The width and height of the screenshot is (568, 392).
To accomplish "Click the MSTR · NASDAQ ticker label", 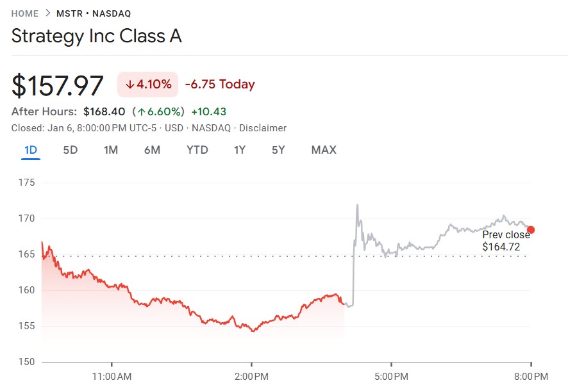I will tap(93, 13).
